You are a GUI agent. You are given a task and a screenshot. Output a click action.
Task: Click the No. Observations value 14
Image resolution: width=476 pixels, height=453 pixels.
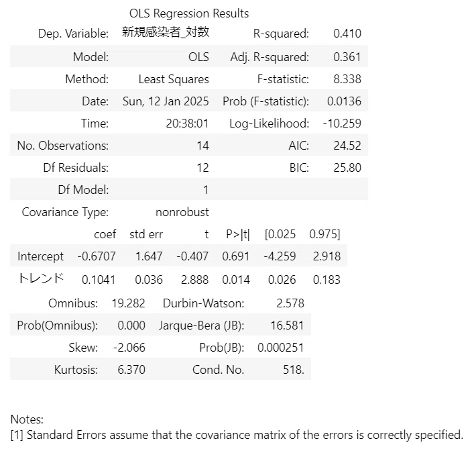point(202,146)
